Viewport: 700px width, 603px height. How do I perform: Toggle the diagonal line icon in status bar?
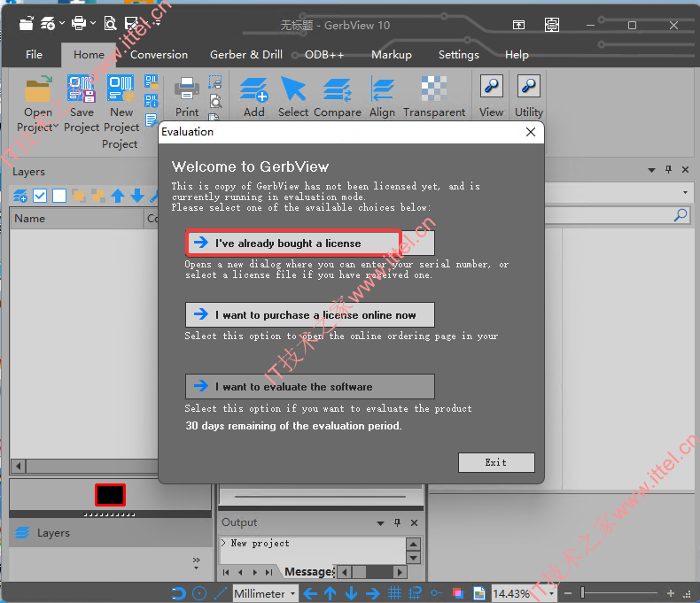[220, 593]
